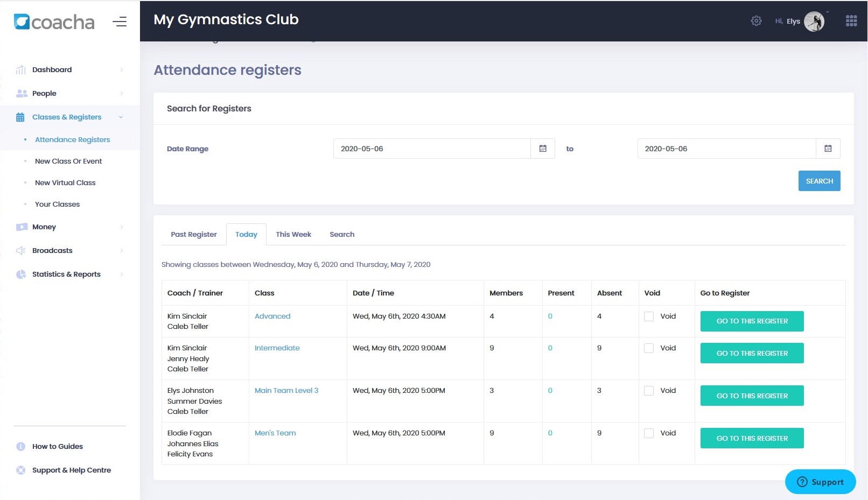Open the settings gear icon
The width and height of the screenshot is (868, 500).
pyautogui.click(x=756, y=20)
